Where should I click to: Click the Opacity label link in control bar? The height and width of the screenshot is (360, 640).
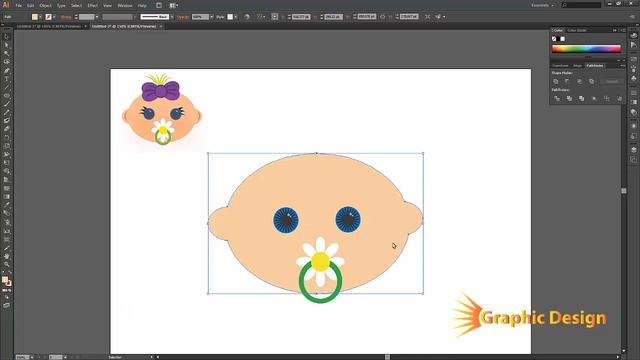click(183, 17)
